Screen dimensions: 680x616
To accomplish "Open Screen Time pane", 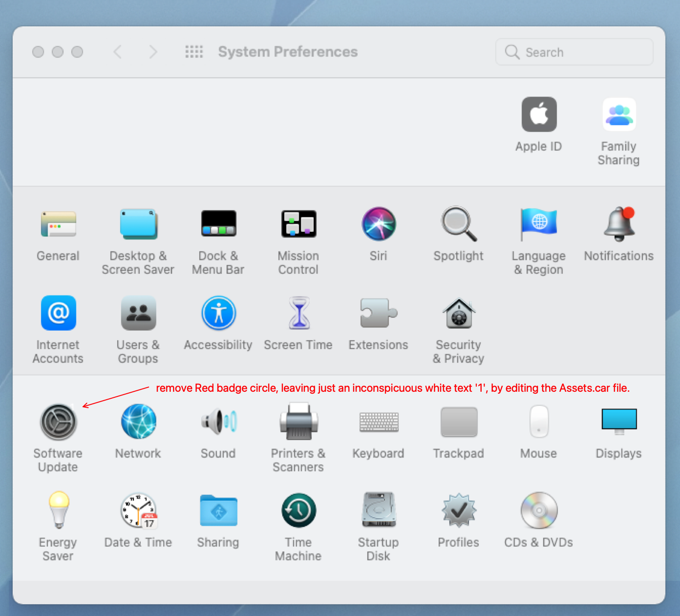I will click(299, 313).
